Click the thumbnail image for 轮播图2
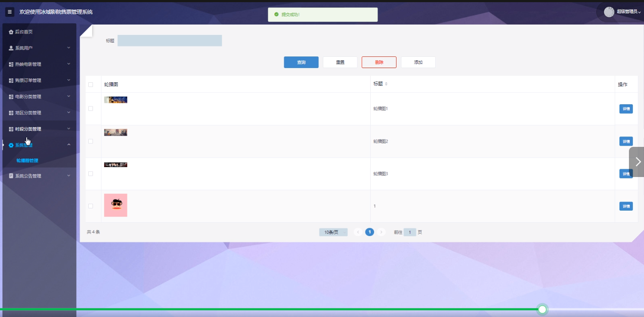 coord(115,132)
